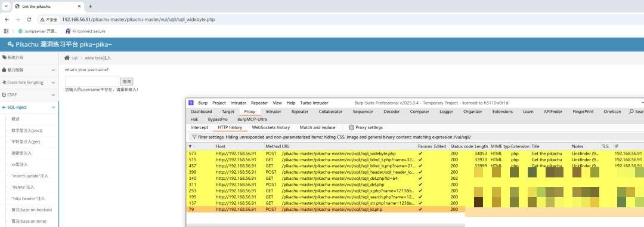The image size is (644, 227).
Task: Open the Intercept sub-tab
Action: pyautogui.click(x=199, y=127)
